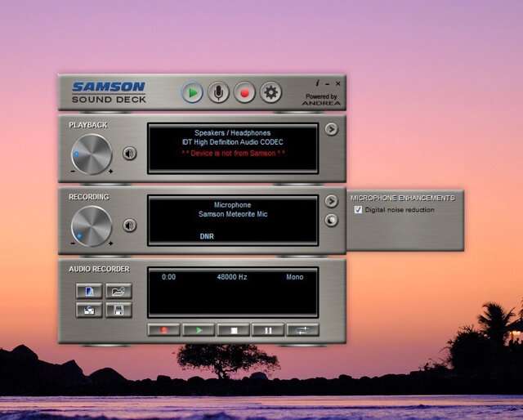Pause playback in Audio Recorder
The width and height of the screenshot is (523, 420).
tap(268, 330)
